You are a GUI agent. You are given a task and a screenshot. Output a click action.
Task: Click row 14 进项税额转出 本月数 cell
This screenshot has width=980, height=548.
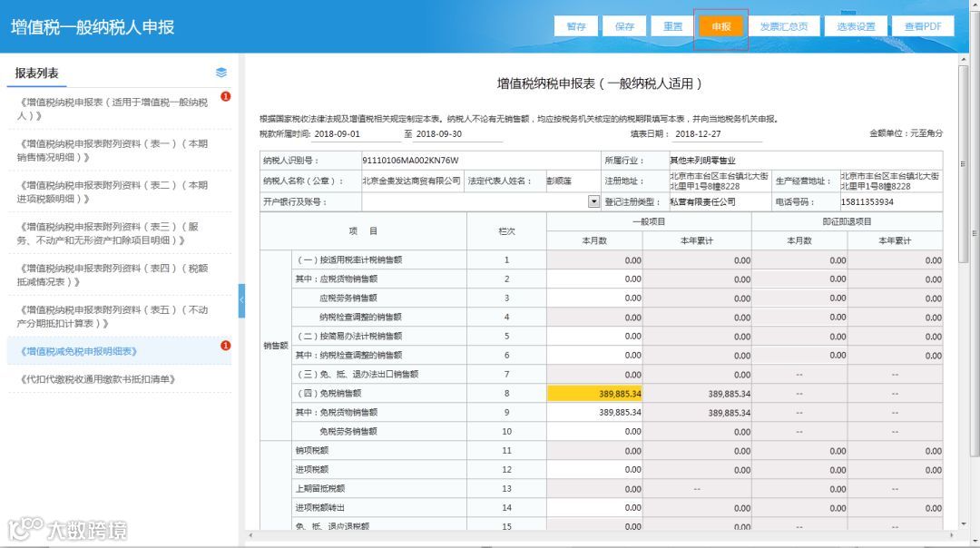point(594,507)
